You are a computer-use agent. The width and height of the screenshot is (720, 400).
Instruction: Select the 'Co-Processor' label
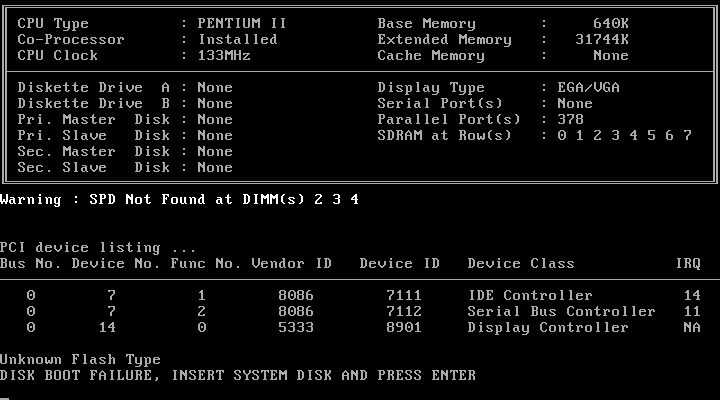coord(71,39)
